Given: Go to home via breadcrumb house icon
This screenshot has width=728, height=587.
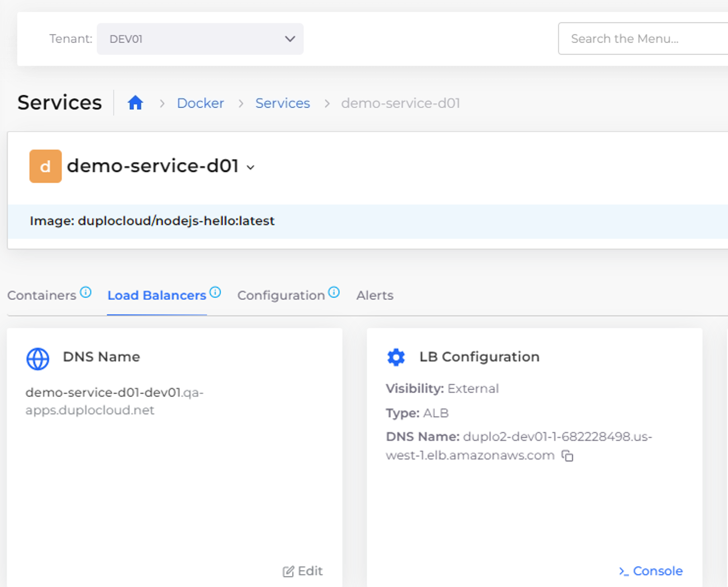Looking at the screenshot, I should pos(135,103).
